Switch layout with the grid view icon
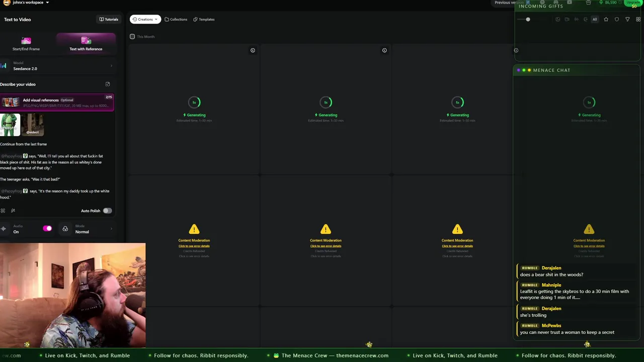This screenshot has height=362, width=644. coord(638,19)
